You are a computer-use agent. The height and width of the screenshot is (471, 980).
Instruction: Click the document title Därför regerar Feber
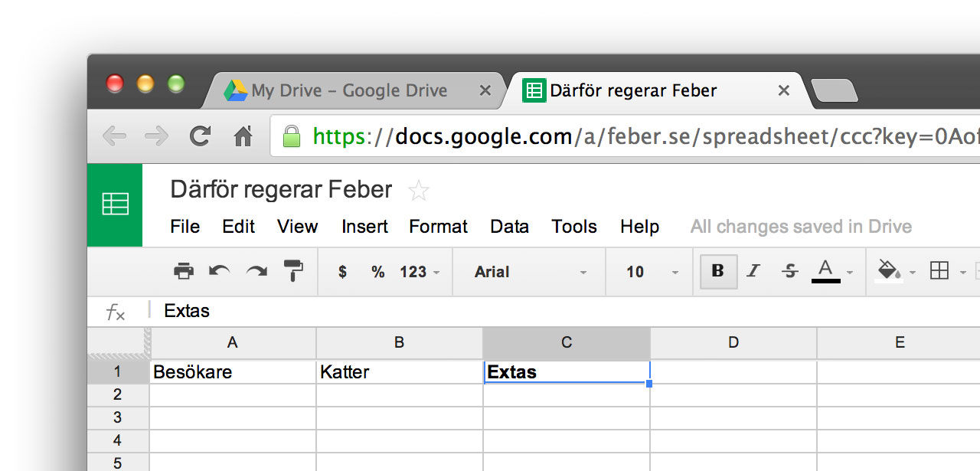coord(281,189)
